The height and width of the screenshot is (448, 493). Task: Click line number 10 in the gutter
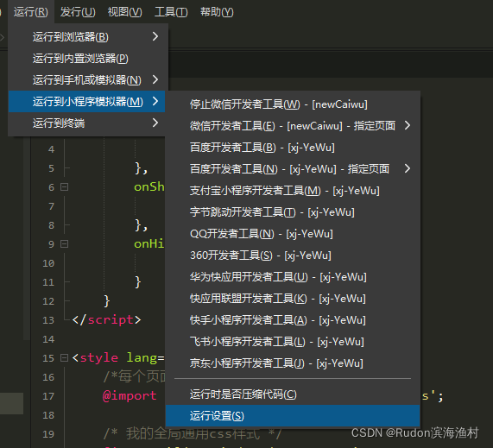48,263
